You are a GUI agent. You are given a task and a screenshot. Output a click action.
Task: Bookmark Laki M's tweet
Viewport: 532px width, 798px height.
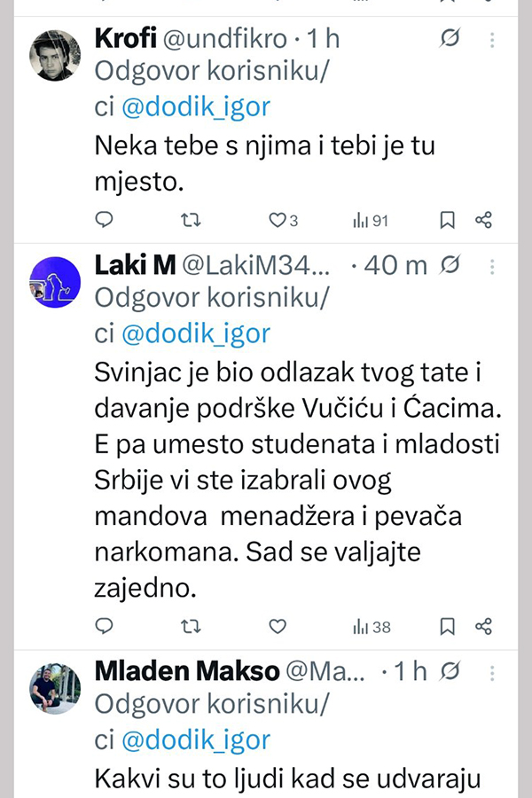[x=448, y=627]
